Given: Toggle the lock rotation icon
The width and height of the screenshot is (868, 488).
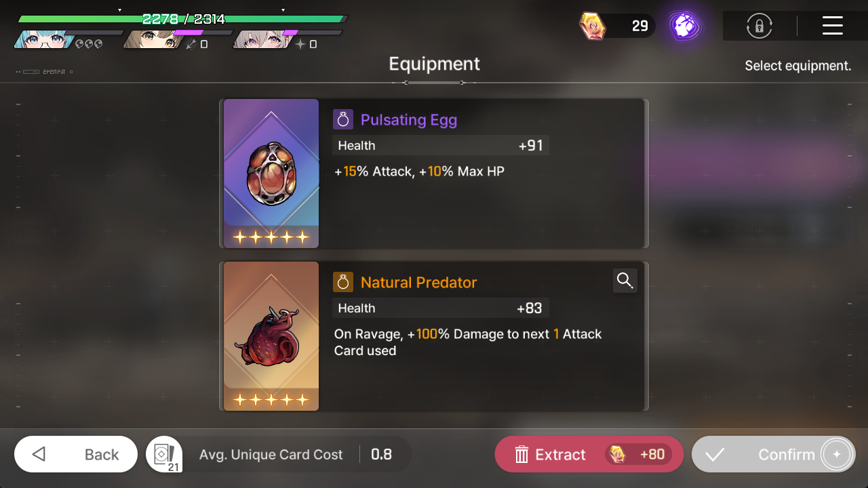Looking at the screenshot, I should tap(759, 26).
